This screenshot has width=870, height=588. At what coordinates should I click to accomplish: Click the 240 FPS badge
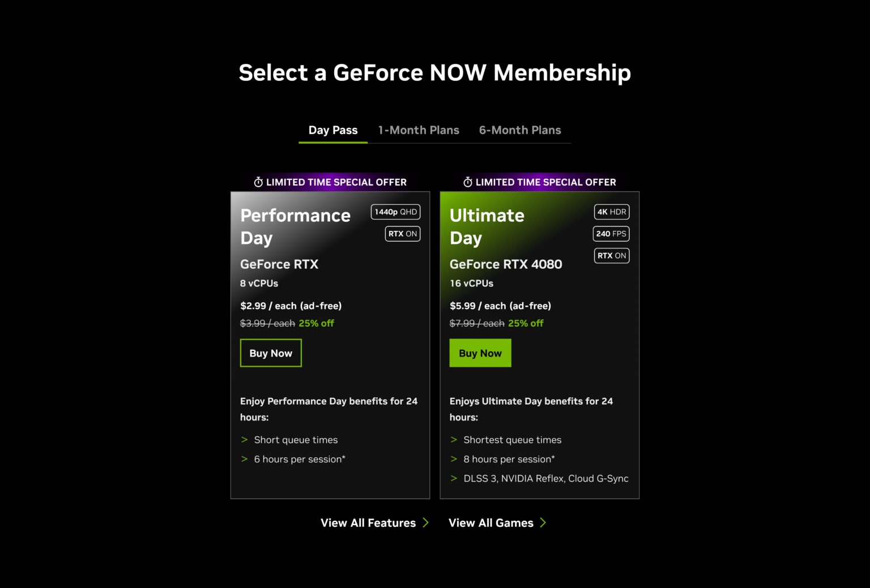(x=611, y=233)
